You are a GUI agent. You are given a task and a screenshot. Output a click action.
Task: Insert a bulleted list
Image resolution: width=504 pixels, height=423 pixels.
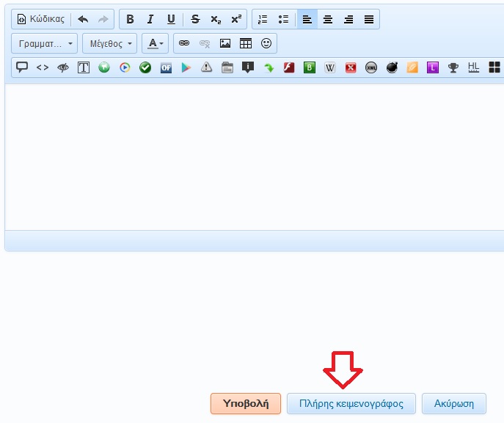coord(283,19)
